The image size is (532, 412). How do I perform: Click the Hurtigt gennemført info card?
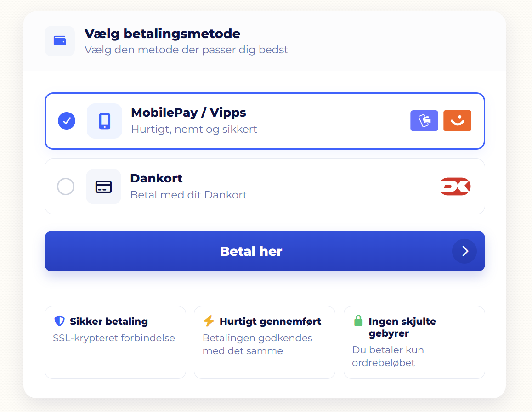click(x=265, y=343)
